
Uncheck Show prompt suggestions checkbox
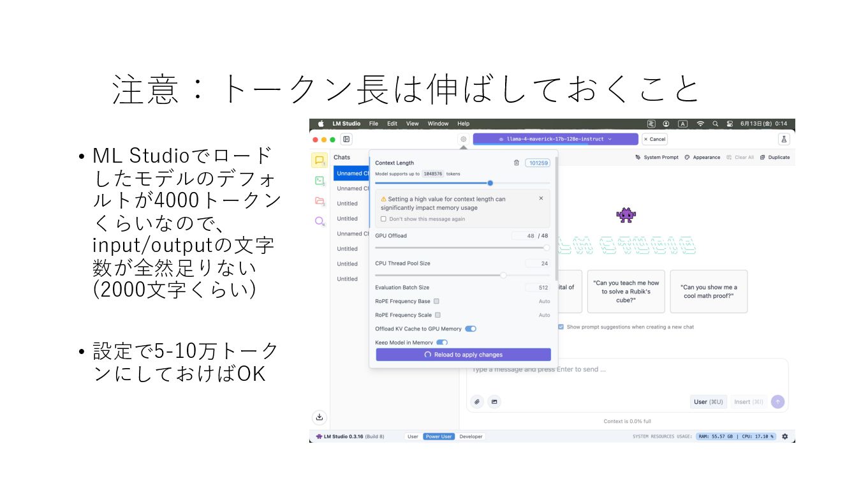coord(561,327)
